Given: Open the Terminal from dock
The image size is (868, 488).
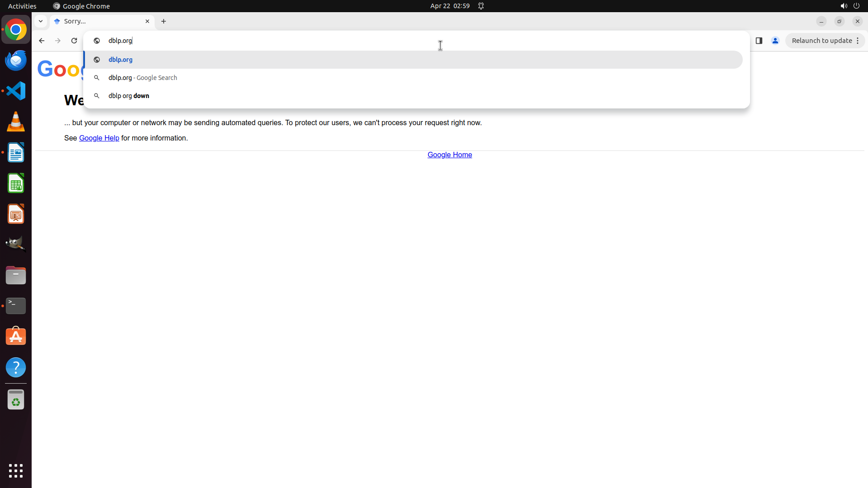Looking at the screenshot, I should (x=16, y=306).
